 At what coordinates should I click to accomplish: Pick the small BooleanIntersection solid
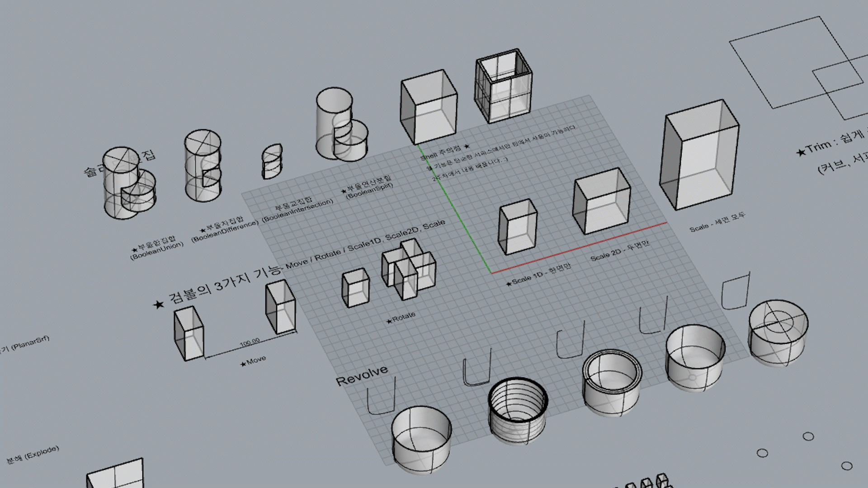(x=272, y=161)
